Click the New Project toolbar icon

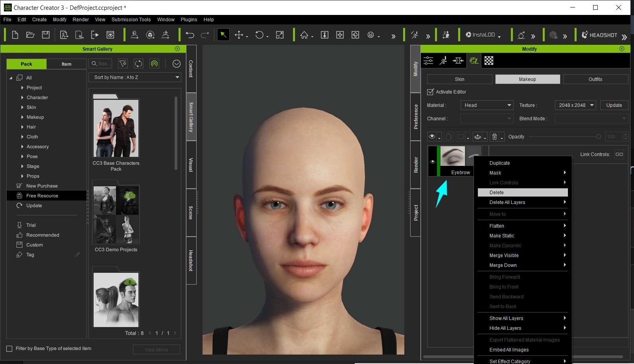[x=15, y=35]
